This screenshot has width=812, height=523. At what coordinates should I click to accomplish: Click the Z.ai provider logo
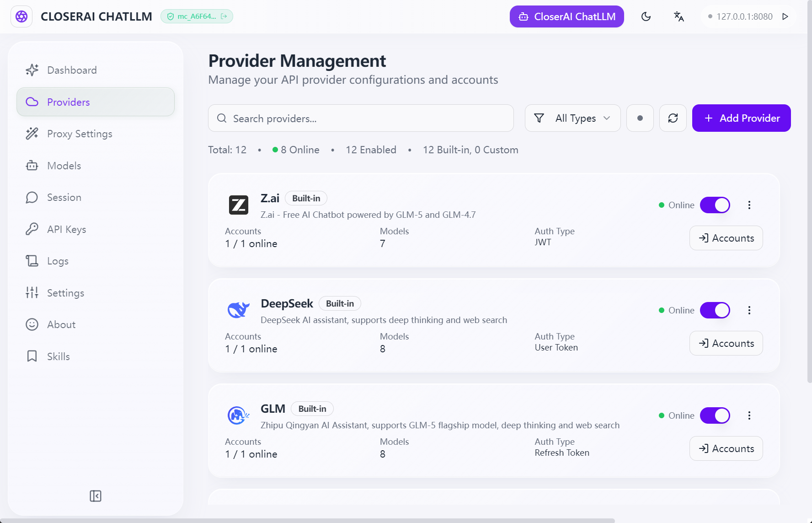point(239,205)
